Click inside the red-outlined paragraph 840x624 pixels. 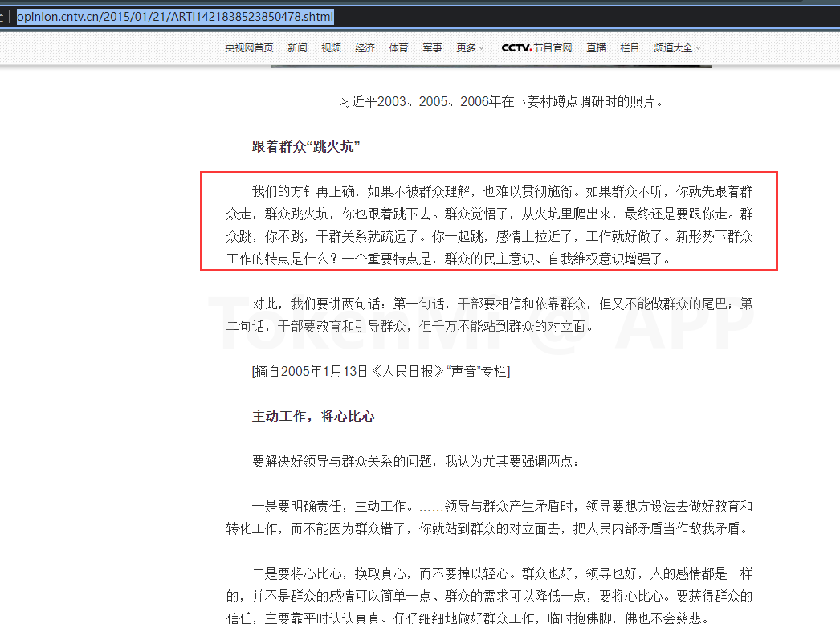[x=488, y=226]
